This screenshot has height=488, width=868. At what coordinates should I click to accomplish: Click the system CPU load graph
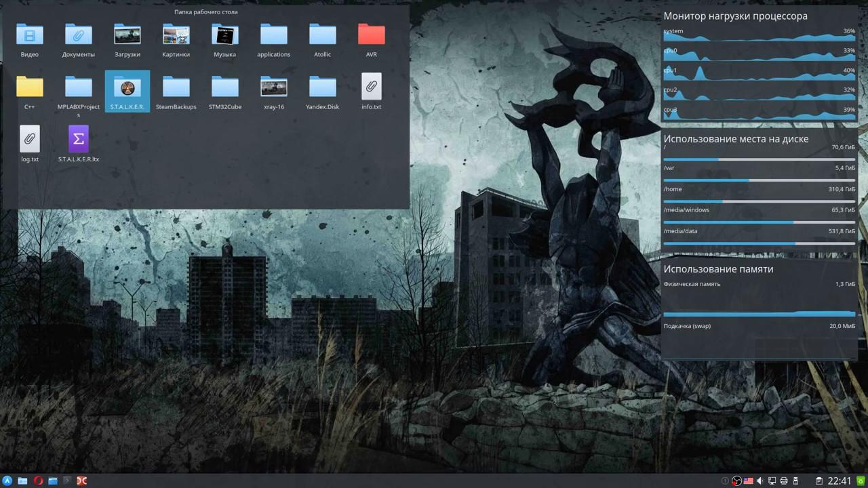pos(759,35)
